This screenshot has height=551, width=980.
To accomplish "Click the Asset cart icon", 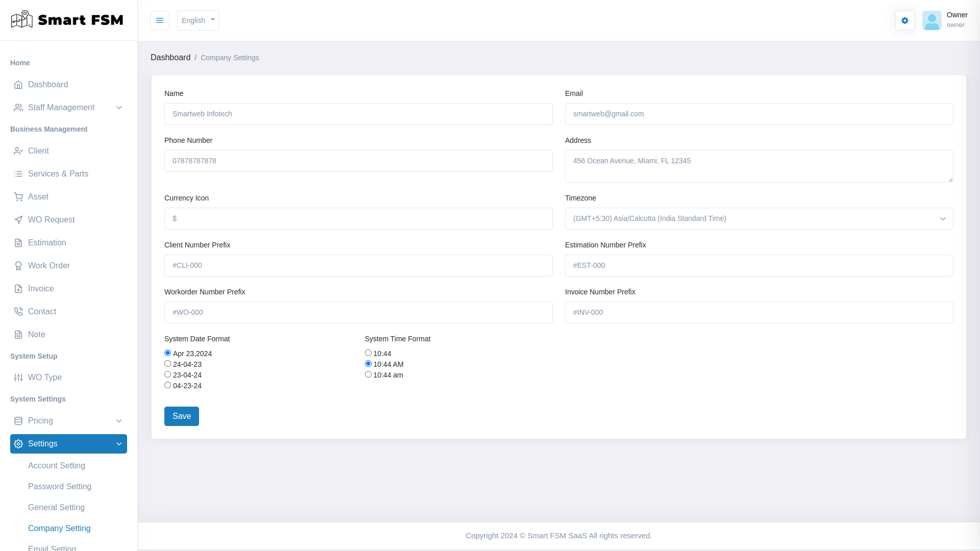I will coord(19,196).
